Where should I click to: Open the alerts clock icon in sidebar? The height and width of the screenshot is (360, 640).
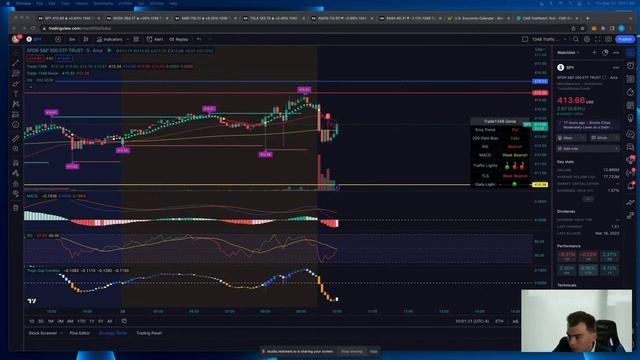(x=631, y=65)
